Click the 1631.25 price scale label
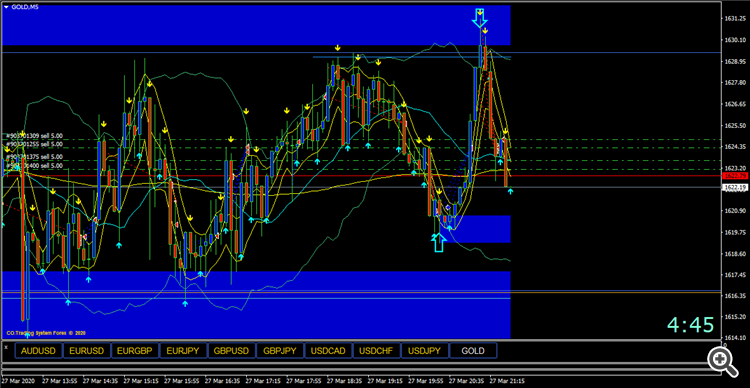Viewport: 750px width, 388px height. pos(735,19)
